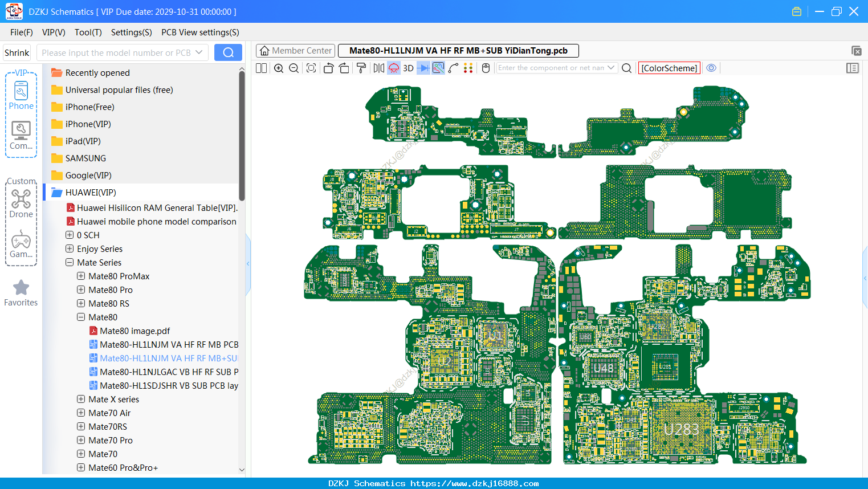
Task: Select the Mate80-HL1LNJM MB+SUB YiDianTong.pcb tab
Action: (x=458, y=51)
